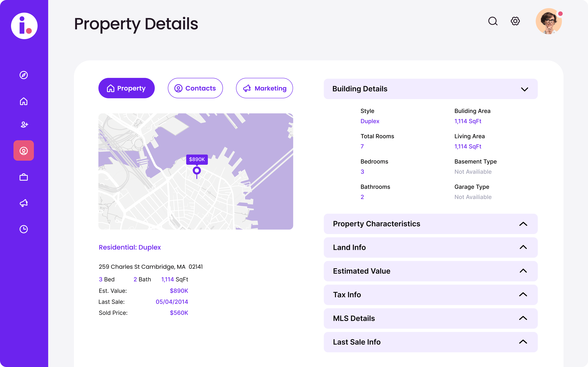Expand the Tax Info section

coord(523,295)
